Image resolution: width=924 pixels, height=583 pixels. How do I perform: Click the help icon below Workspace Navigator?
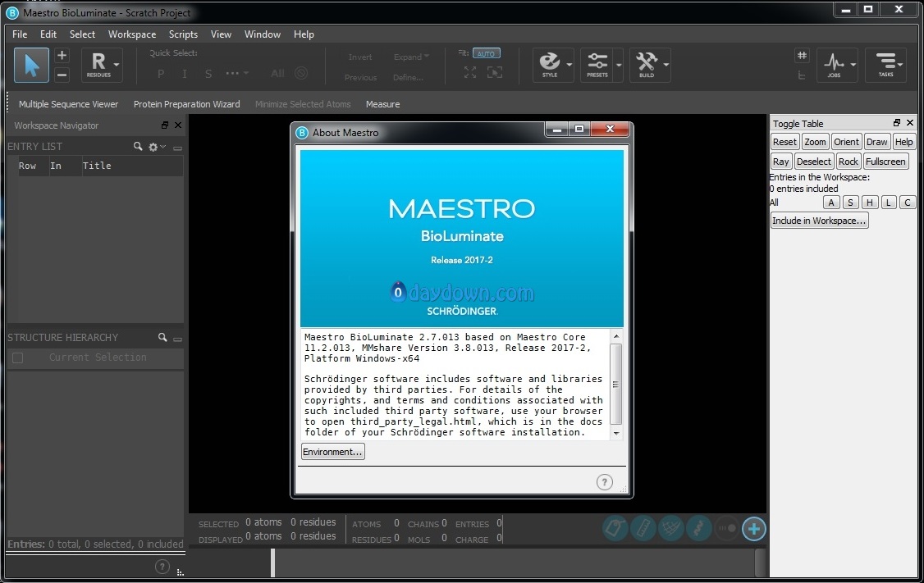pyautogui.click(x=162, y=567)
